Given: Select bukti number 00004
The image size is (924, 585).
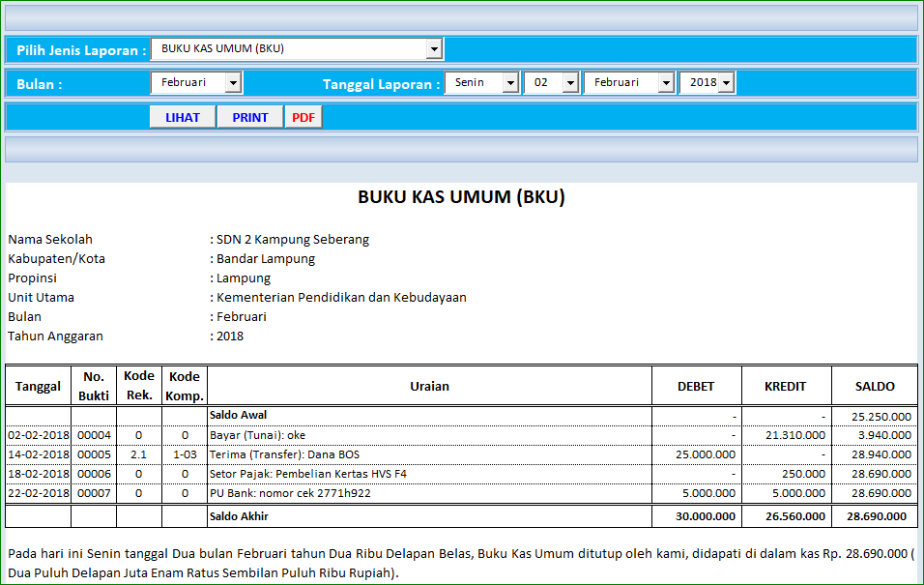Looking at the screenshot, I should [x=94, y=435].
